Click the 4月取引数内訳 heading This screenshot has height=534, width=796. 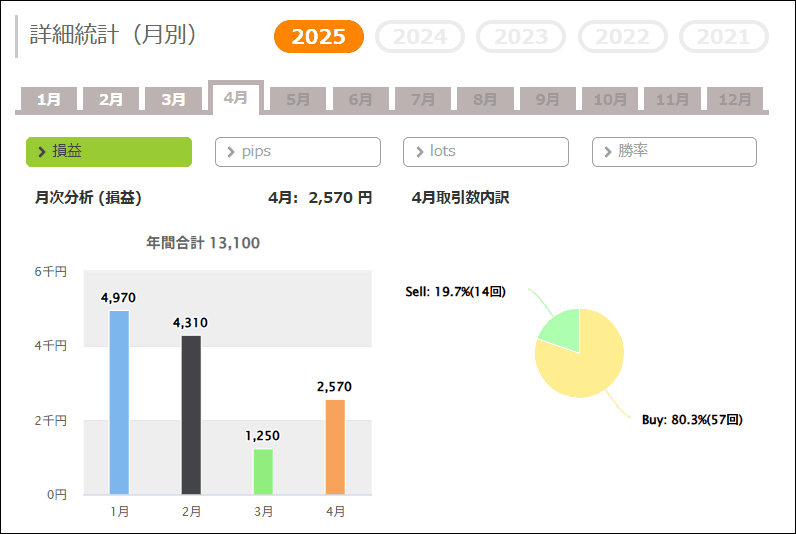pyautogui.click(x=460, y=197)
